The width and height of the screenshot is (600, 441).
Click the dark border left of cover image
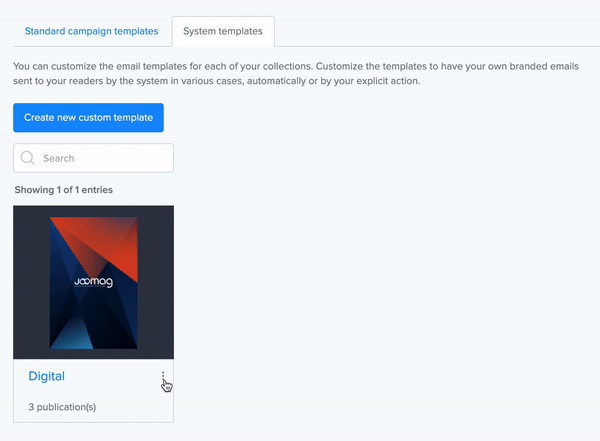point(31,282)
